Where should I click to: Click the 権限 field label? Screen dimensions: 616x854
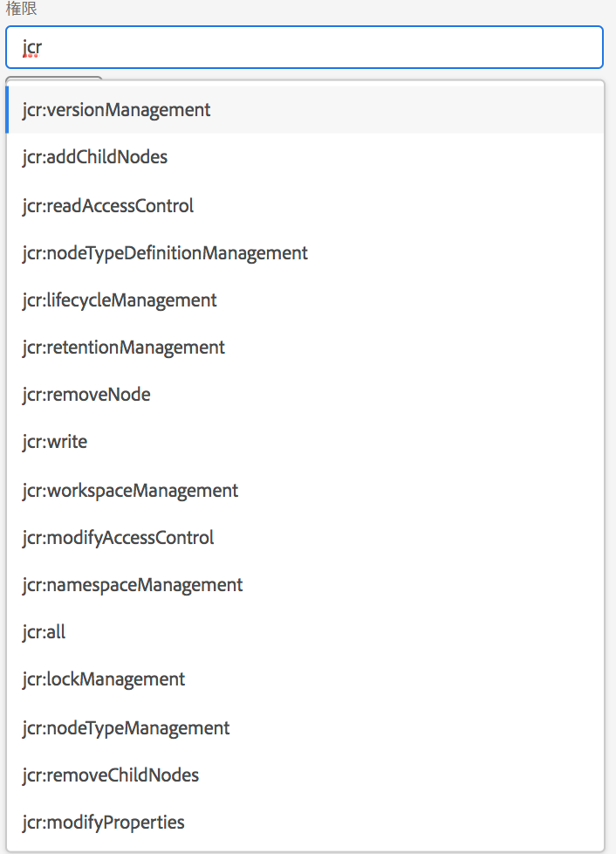click(x=21, y=9)
